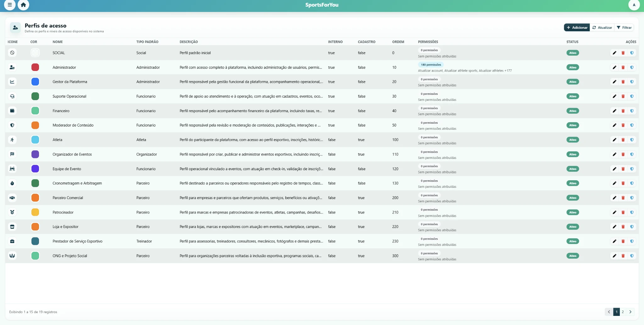Toggle Ativo status of Loja e Expositor
Screen dimensions: 644x325
[x=573, y=227]
